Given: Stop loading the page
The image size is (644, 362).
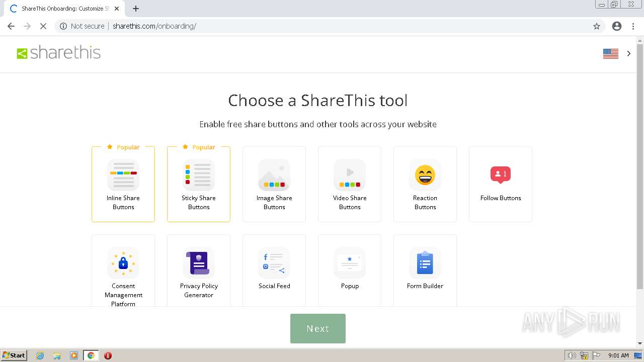Looking at the screenshot, I should tap(43, 26).
